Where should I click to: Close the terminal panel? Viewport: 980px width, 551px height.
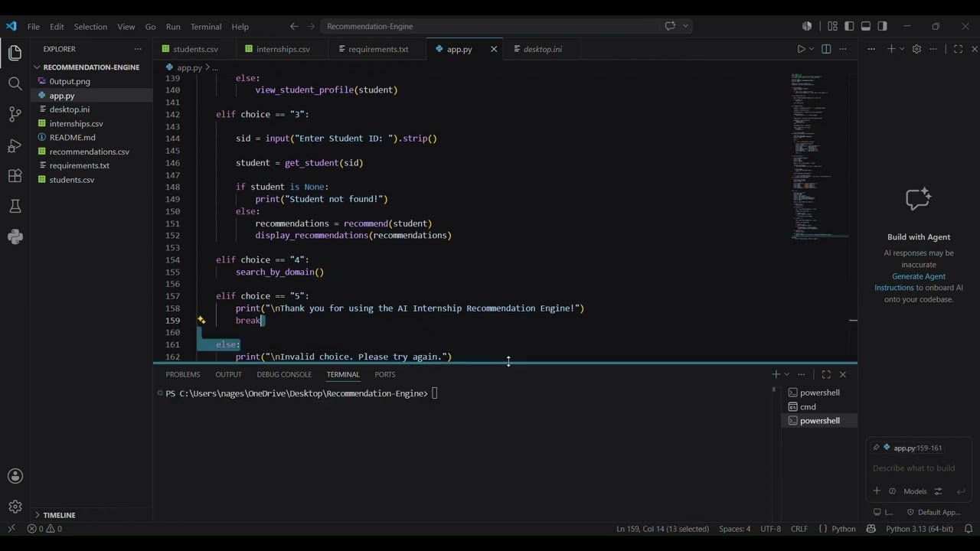pyautogui.click(x=843, y=374)
